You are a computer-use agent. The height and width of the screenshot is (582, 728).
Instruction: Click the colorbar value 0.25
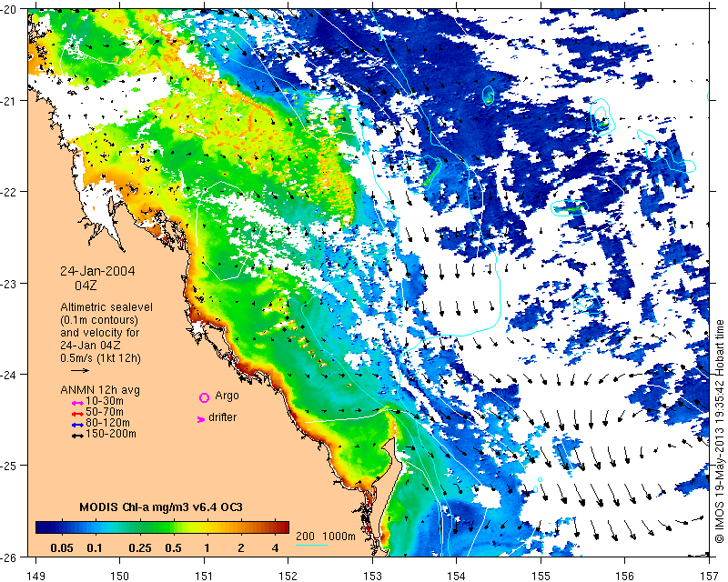[140, 548]
